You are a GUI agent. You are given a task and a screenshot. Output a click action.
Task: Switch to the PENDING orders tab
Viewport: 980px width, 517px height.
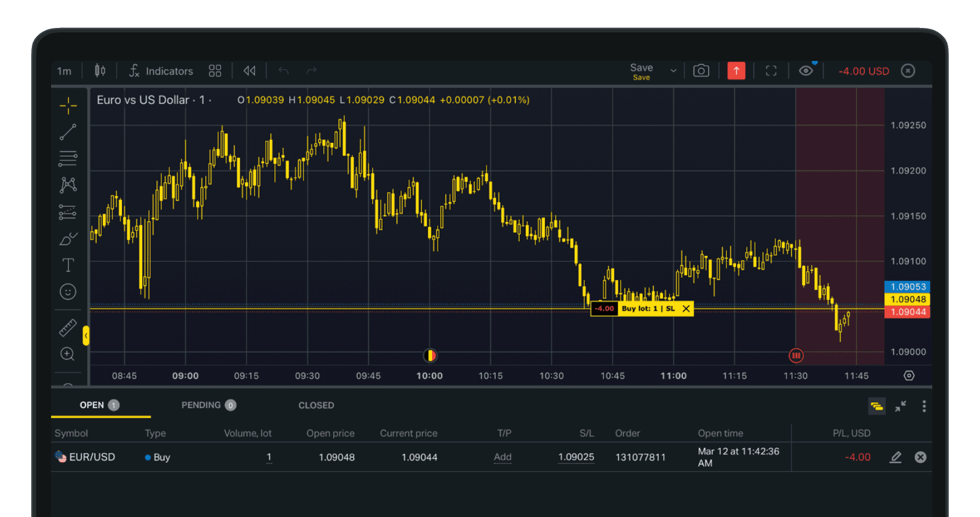coord(209,405)
